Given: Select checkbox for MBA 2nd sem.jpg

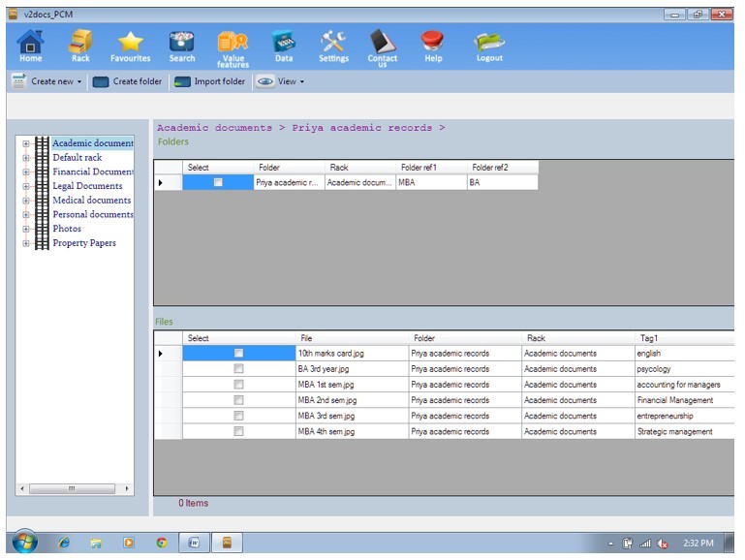Looking at the screenshot, I should [238, 400].
